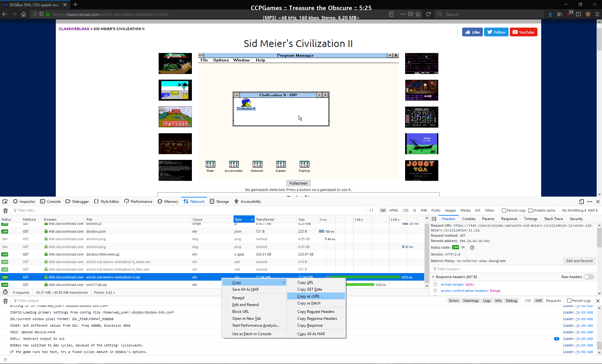Open the No throttling dropdown
Screen dimensions: 602x364
click(x=574, y=211)
